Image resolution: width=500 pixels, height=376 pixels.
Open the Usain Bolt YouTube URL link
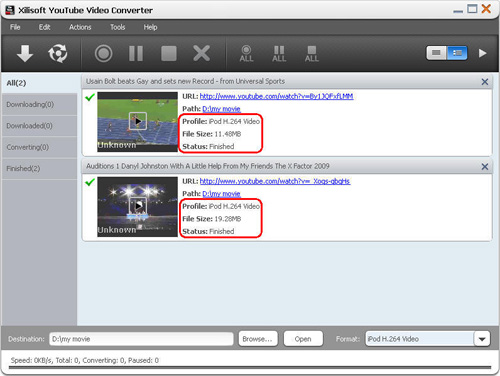[276, 96]
